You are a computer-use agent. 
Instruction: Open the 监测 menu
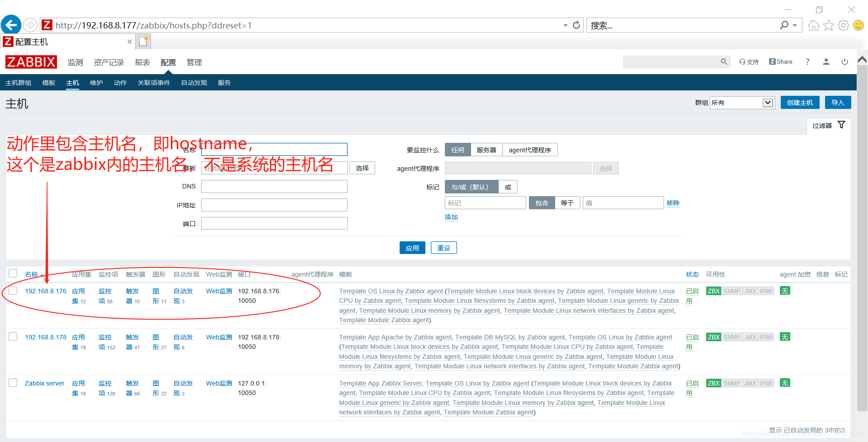pos(75,62)
